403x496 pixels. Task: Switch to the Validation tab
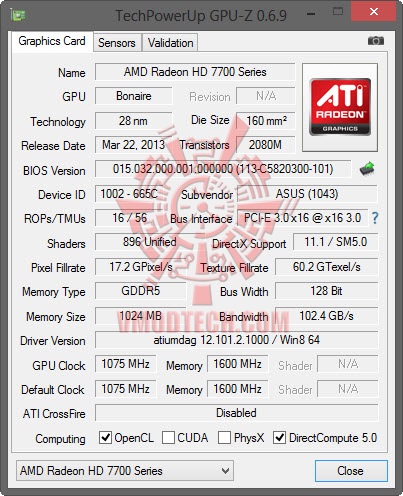170,43
